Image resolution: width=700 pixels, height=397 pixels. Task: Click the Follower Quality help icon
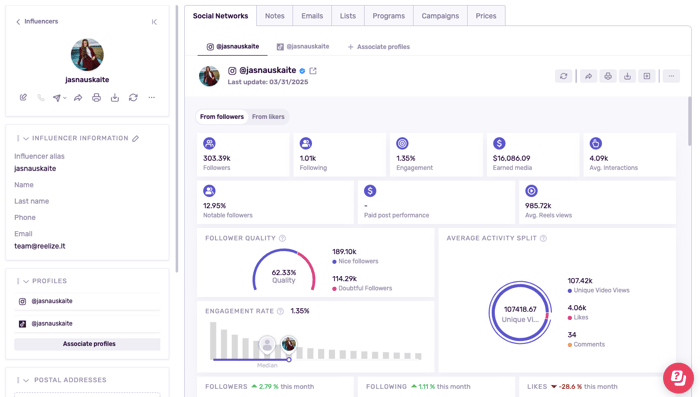(282, 238)
